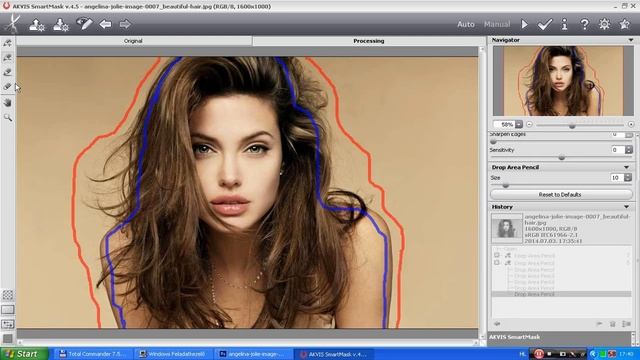
Task: Click the red recording tray icon
Action: (x=539, y=354)
